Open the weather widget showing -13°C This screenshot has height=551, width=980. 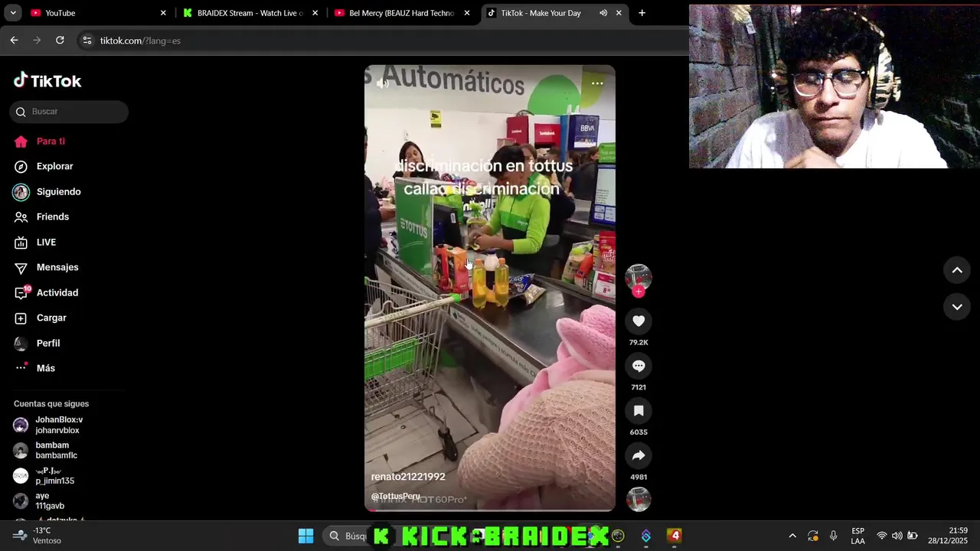point(38,536)
